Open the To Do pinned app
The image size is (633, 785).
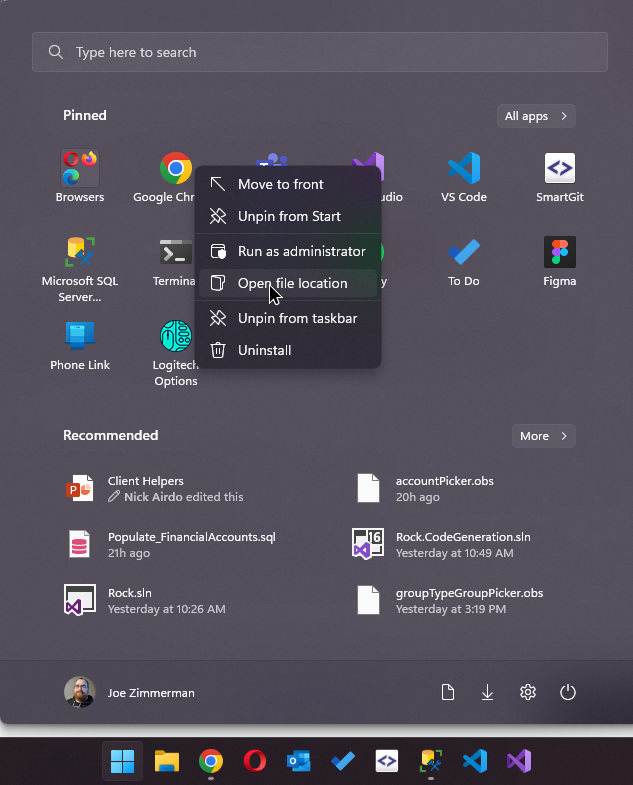464,261
